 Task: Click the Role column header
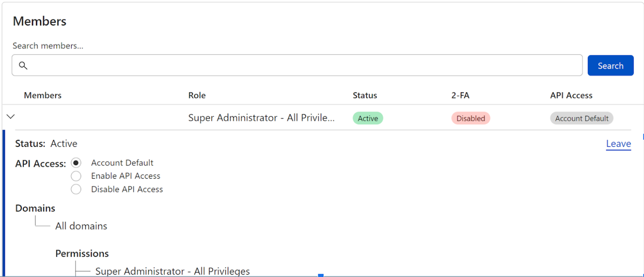[x=197, y=96]
